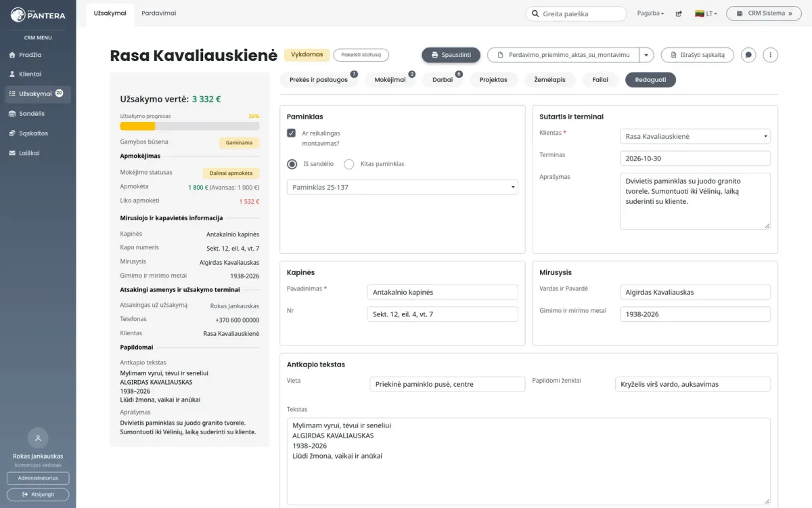
Task: Click the order progress bar
Action: tap(189, 126)
